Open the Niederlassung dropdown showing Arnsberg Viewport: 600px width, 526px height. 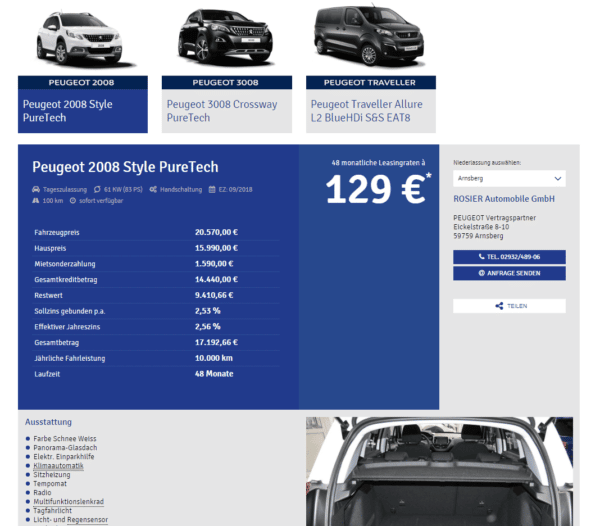pos(509,178)
